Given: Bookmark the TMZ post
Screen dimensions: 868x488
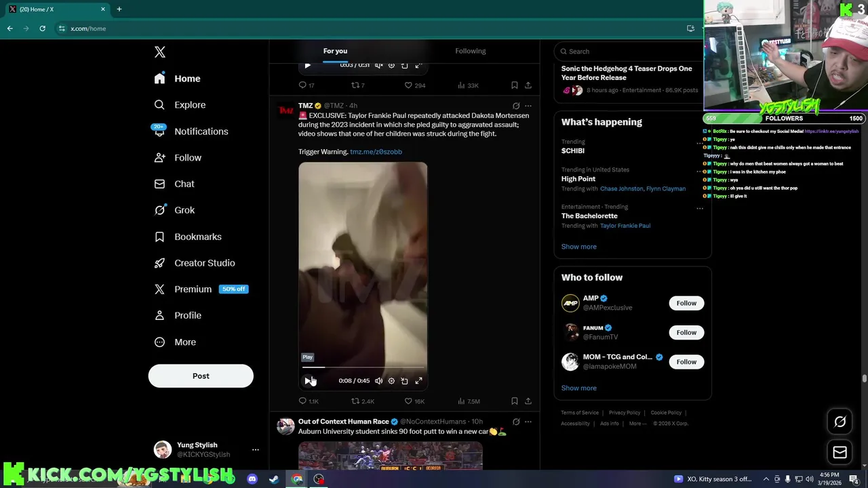Looking at the screenshot, I should (515, 401).
